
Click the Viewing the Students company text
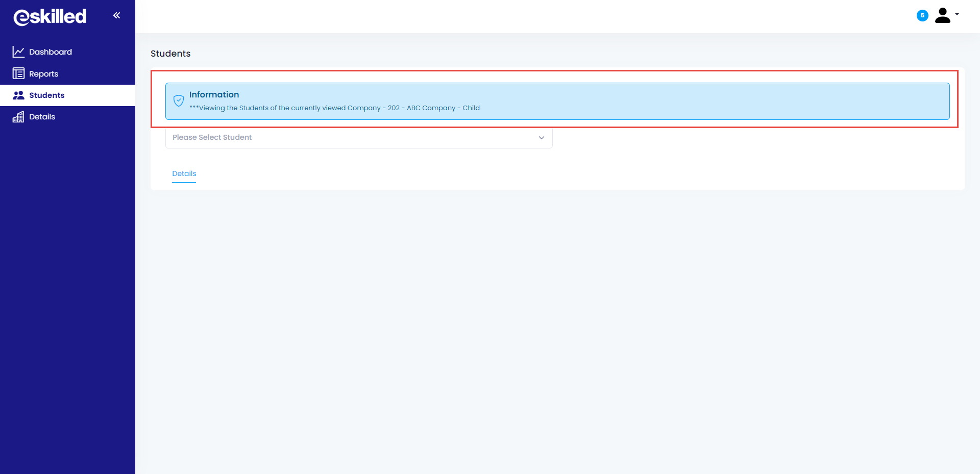tap(334, 108)
